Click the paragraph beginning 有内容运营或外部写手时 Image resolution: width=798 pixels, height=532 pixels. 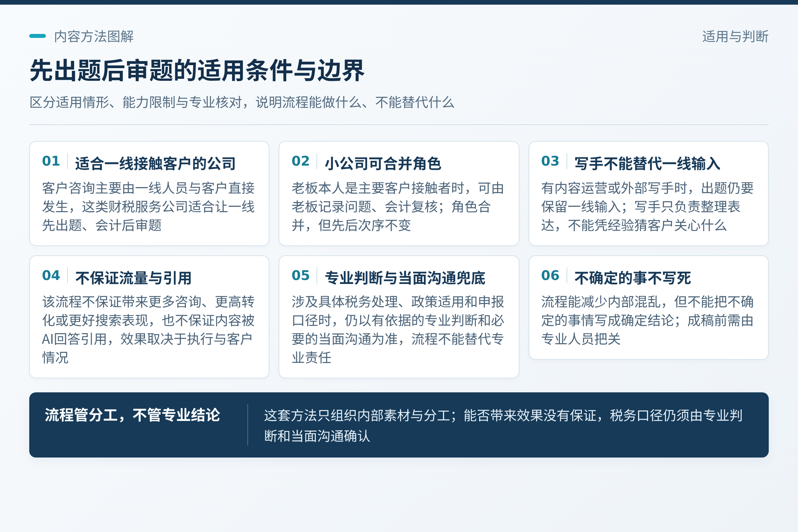pyautogui.click(x=647, y=206)
